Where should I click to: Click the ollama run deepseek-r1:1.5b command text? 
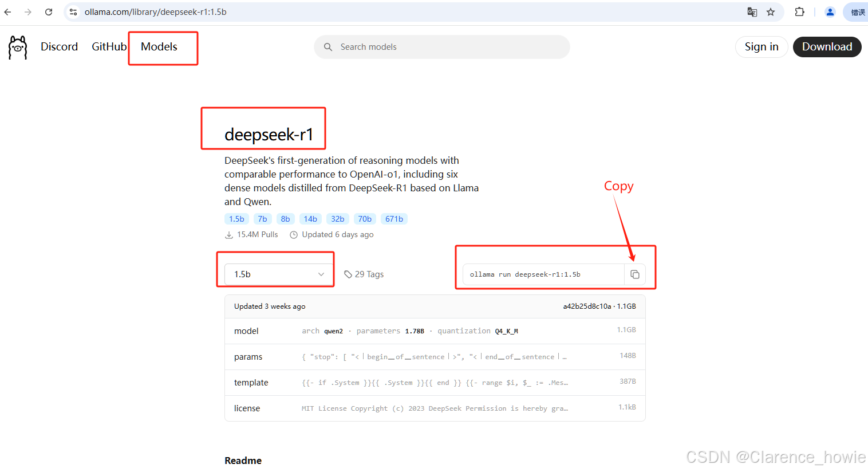click(x=525, y=274)
